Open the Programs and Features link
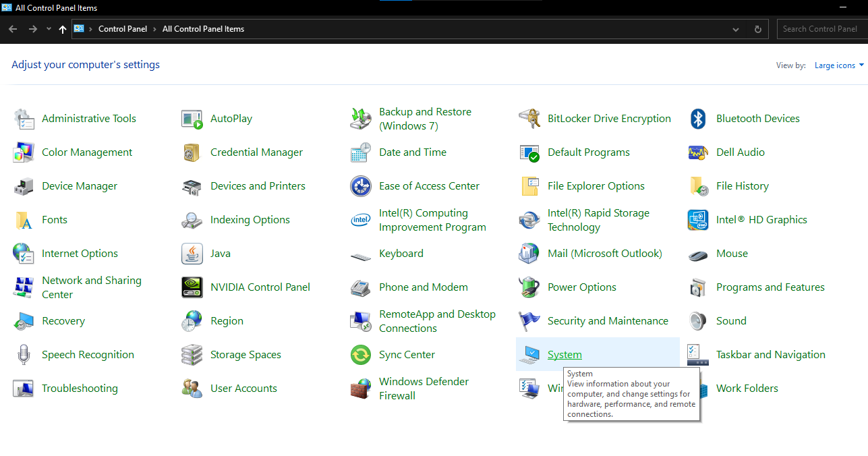This screenshot has height=456, width=868. [x=770, y=287]
